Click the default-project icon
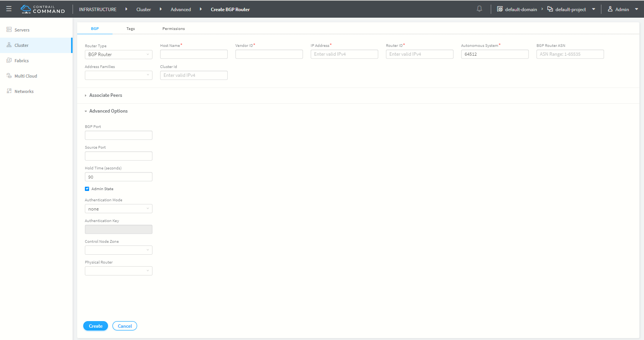 pos(550,9)
